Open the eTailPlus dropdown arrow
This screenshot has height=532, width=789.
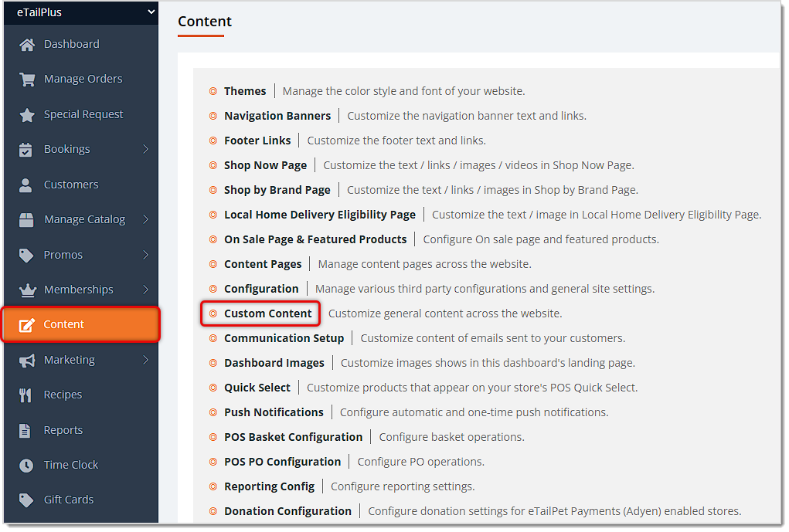[151, 12]
